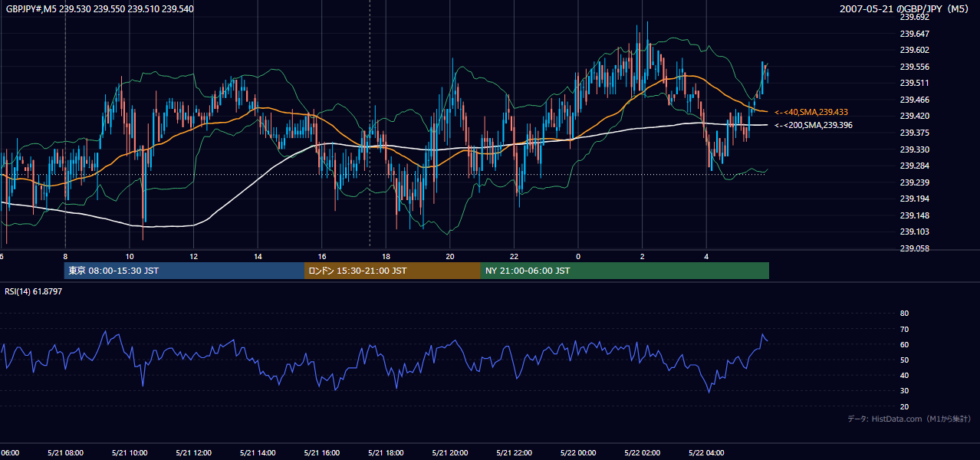The height and width of the screenshot is (460, 980).
Task: Click the 5/22 02:00 bottom date label
Action: tap(642, 453)
